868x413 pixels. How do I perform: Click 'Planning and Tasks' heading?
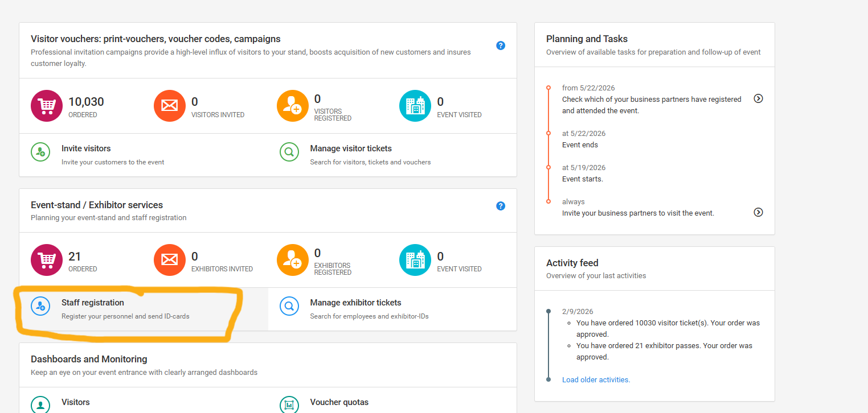point(587,39)
